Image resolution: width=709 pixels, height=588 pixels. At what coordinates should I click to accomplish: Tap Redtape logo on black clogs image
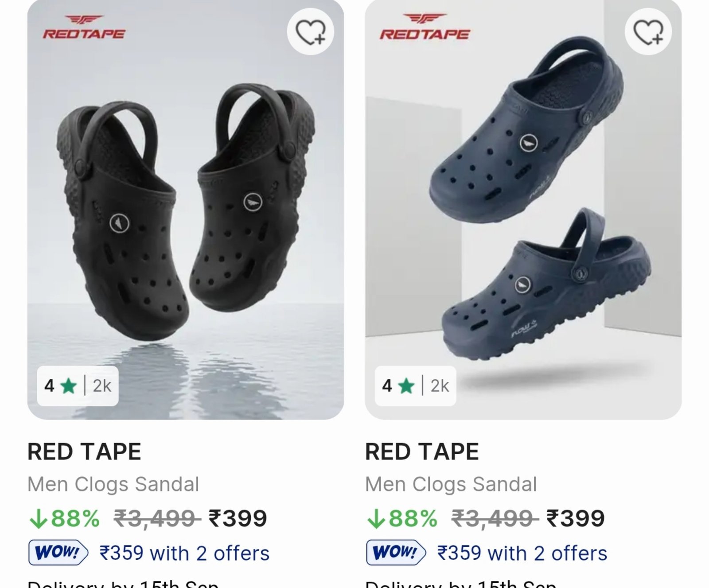[x=84, y=27]
